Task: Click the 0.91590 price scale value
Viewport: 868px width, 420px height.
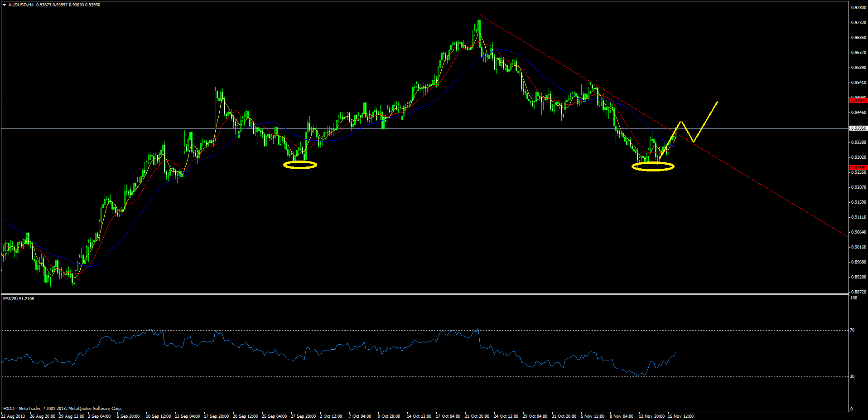Action: click(859, 202)
